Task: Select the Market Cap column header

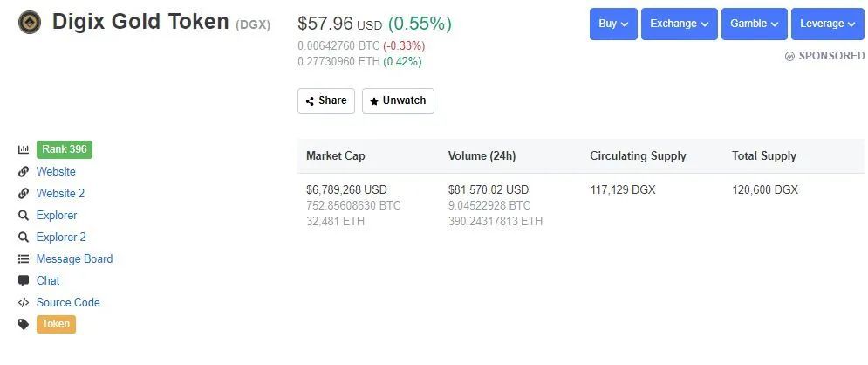Action: click(336, 156)
